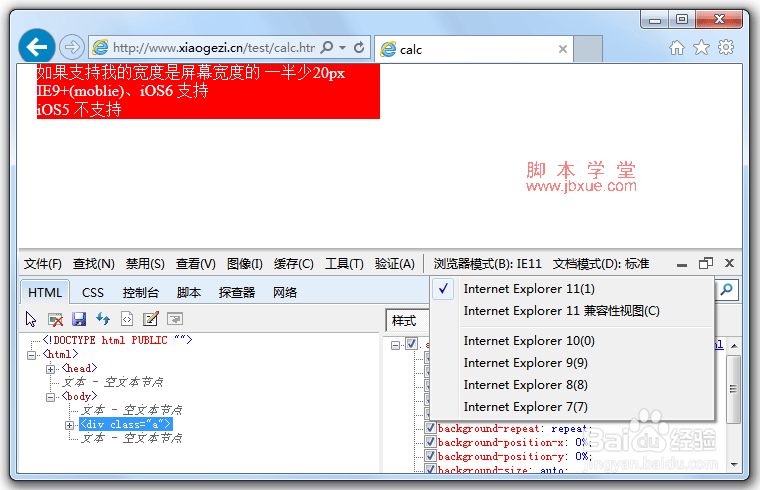Toggle edit mode with the pencil icon
Image resolution: width=760 pixels, height=490 pixels.
click(151, 319)
